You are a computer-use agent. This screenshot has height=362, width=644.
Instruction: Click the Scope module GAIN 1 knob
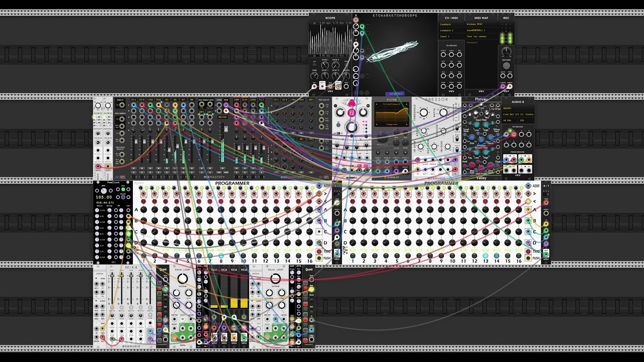[x=325, y=65]
